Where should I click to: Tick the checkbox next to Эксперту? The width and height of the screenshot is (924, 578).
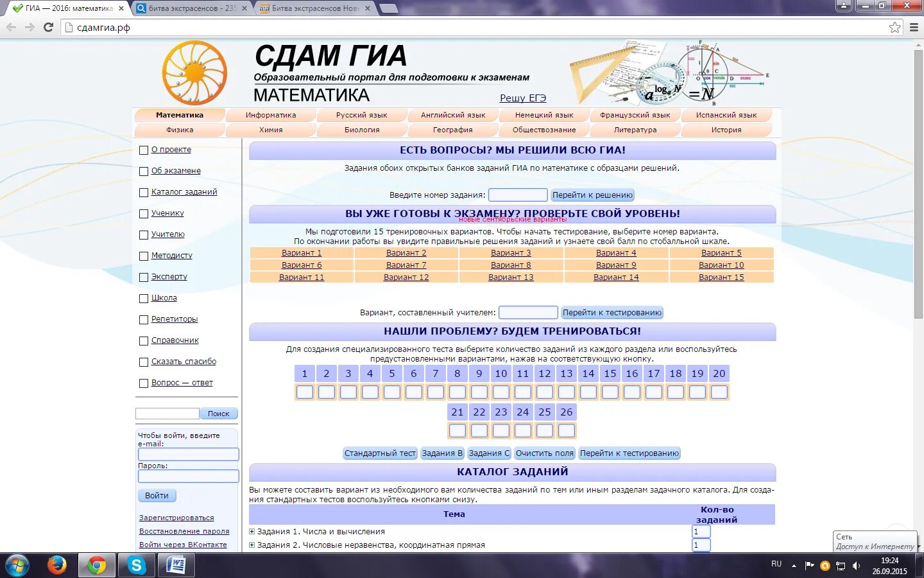tap(144, 277)
